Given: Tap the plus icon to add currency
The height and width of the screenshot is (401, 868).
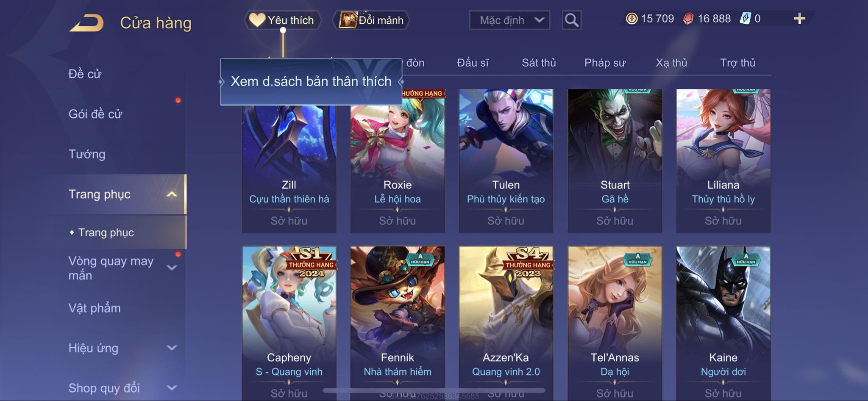Looking at the screenshot, I should point(799,19).
